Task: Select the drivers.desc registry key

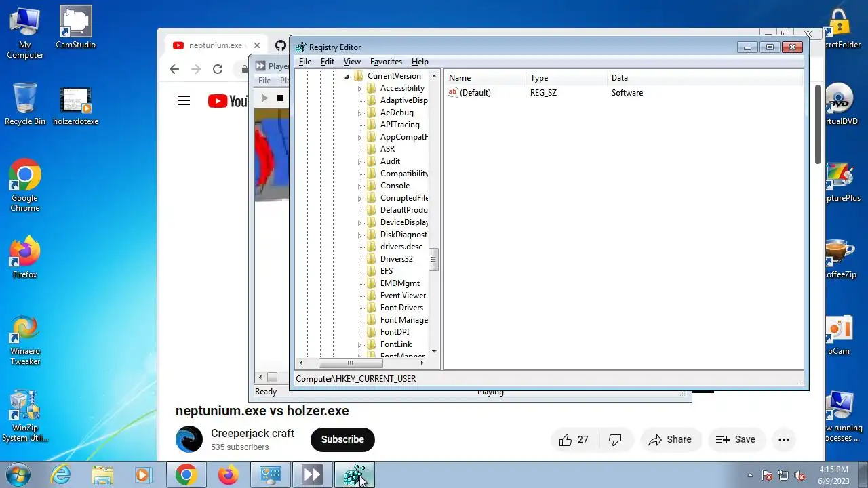Action: (401, 247)
